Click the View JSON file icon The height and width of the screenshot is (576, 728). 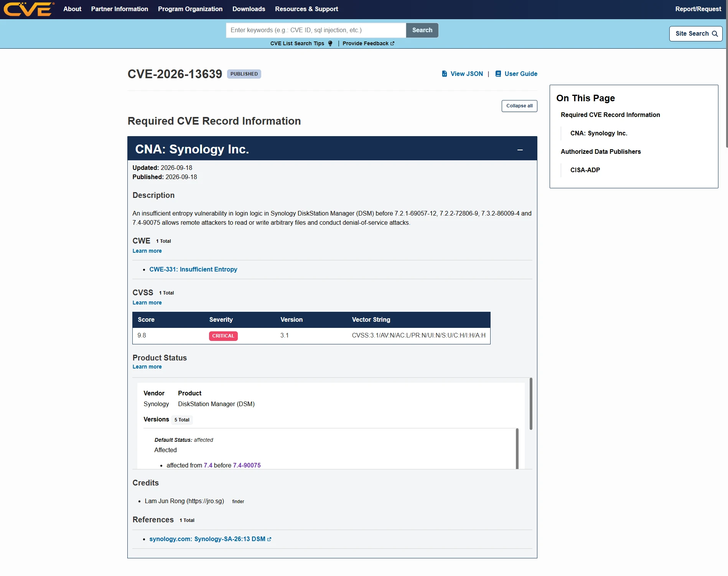[445, 74]
